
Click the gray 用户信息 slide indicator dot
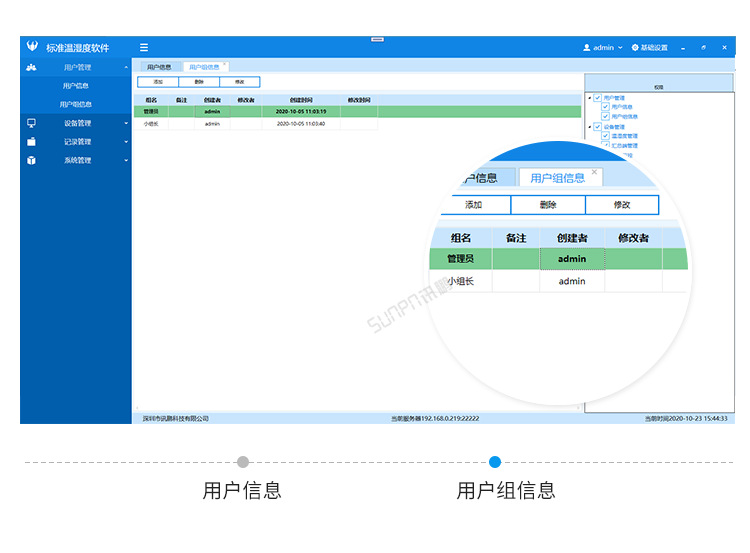(x=243, y=462)
